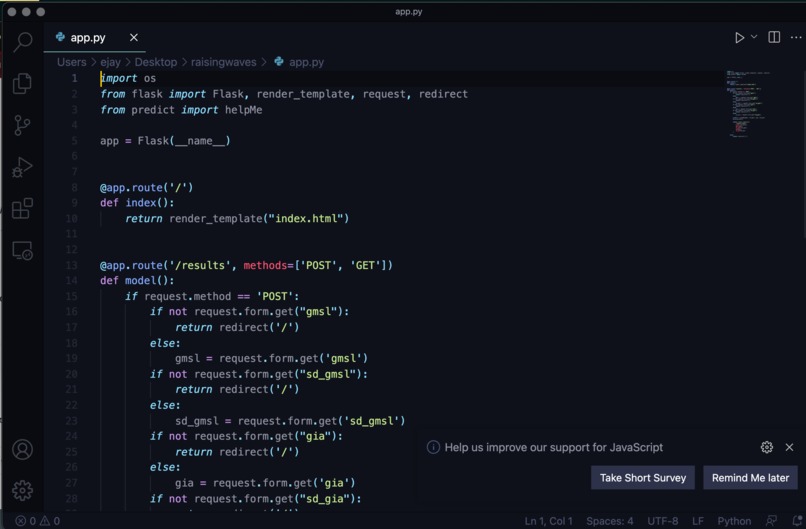Change encoding via UTF-8 status item
The image size is (806, 529).
[663, 521]
